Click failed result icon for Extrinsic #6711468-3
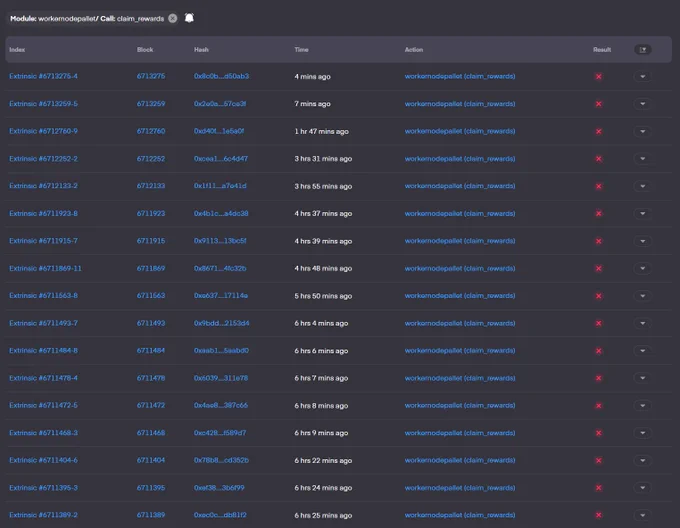 click(x=598, y=433)
